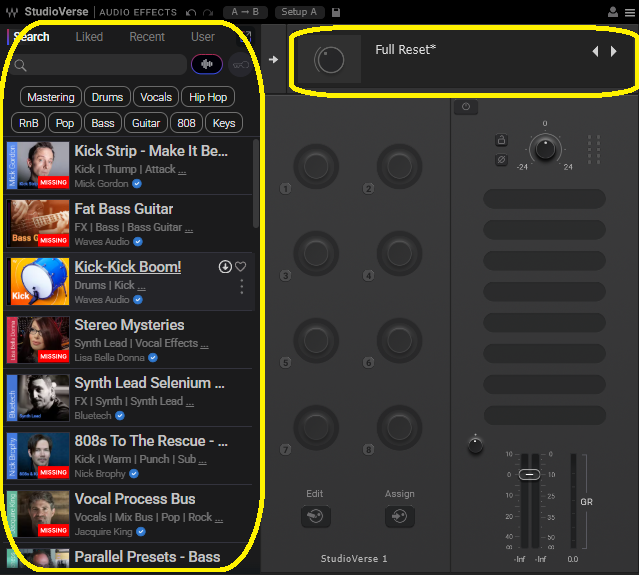Filter presets by the Mastering tag
Screen dimensions: 639x575
click(x=51, y=97)
